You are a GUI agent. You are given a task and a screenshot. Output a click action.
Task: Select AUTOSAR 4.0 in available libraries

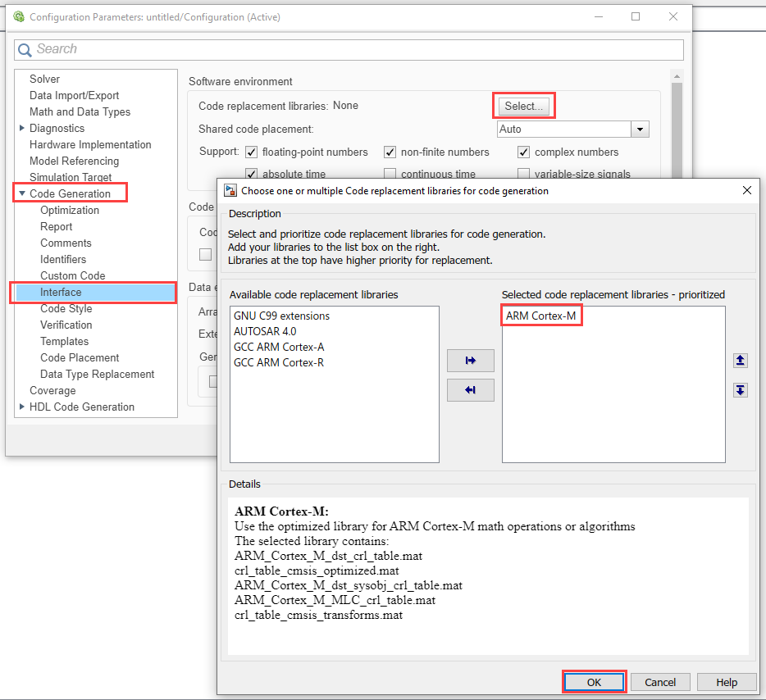265,331
